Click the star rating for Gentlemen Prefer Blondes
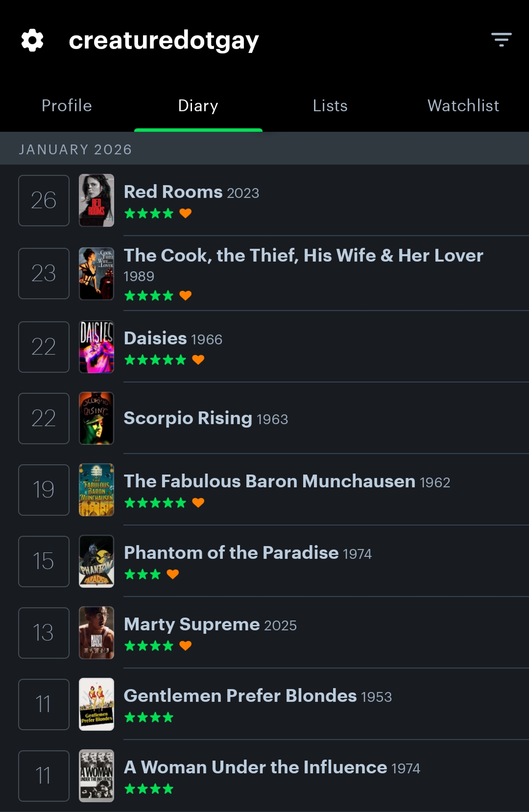The height and width of the screenshot is (812, 529). pos(149,717)
